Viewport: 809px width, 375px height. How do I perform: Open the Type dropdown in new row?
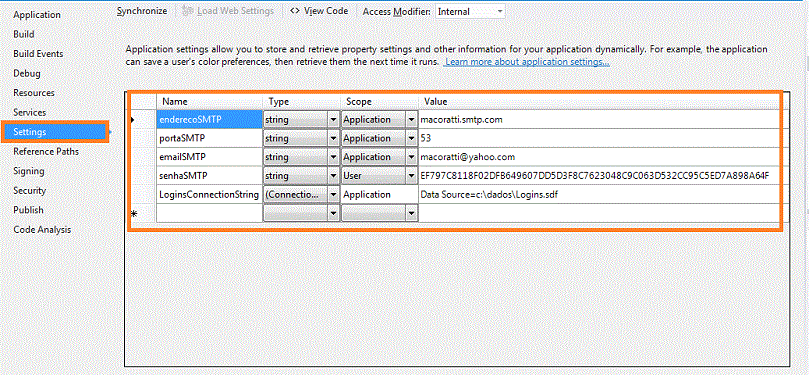[x=333, y=213]
